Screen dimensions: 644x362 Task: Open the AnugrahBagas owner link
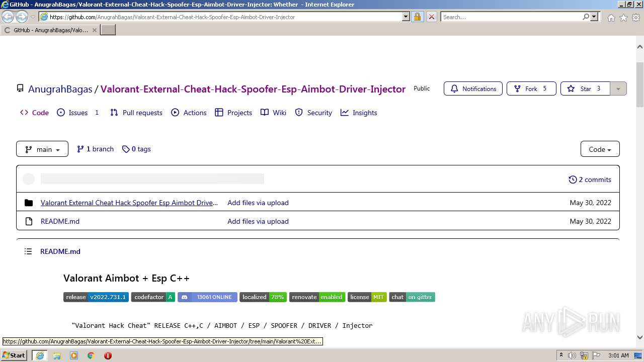tap(60, 89)
